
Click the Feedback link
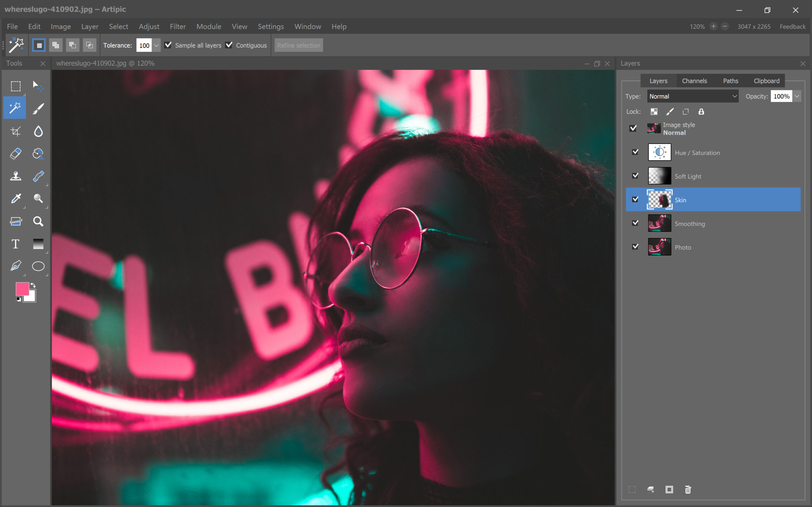click(792, 27)
